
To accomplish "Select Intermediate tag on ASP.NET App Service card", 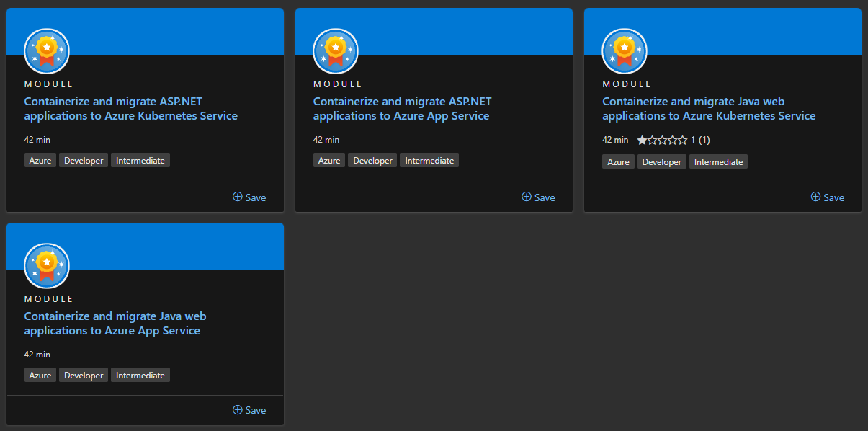I will click(x=429, y=161).
